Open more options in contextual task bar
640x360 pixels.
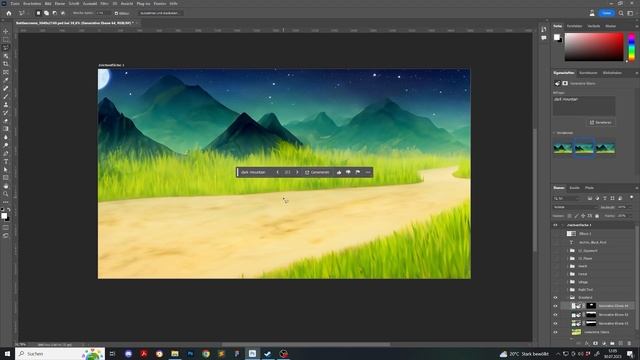point(368,172)
